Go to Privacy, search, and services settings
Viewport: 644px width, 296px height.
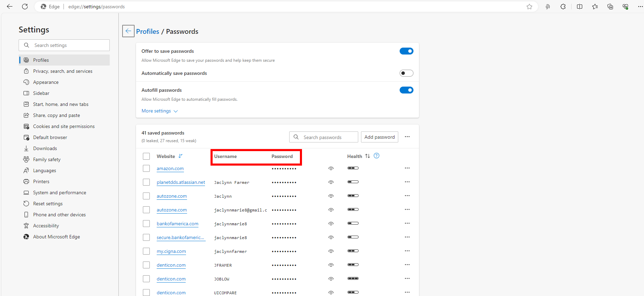[62, 71]
